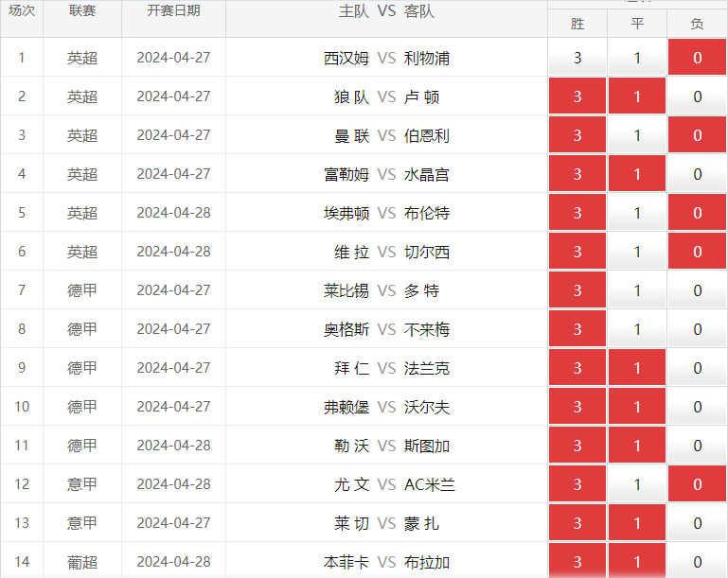Deselect loss (0) for 尤文 VS AC米兰
Screen dimensions: 728x578
698,484
